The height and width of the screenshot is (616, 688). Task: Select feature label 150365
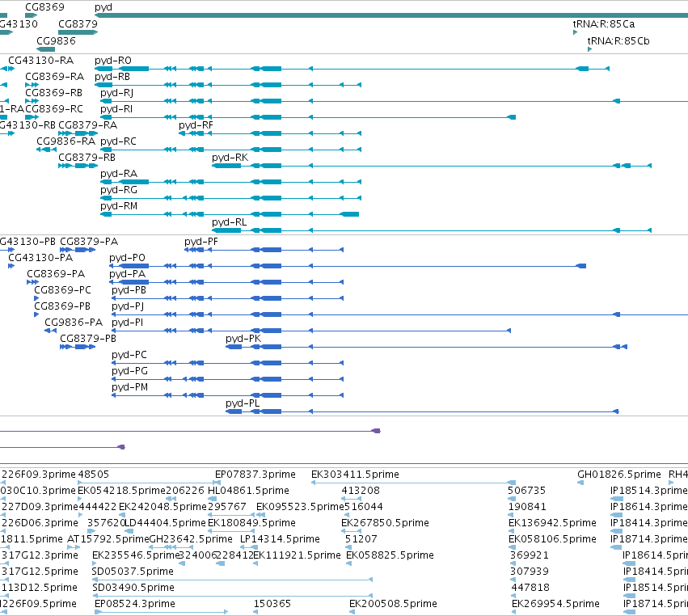[x=272, y=603]
